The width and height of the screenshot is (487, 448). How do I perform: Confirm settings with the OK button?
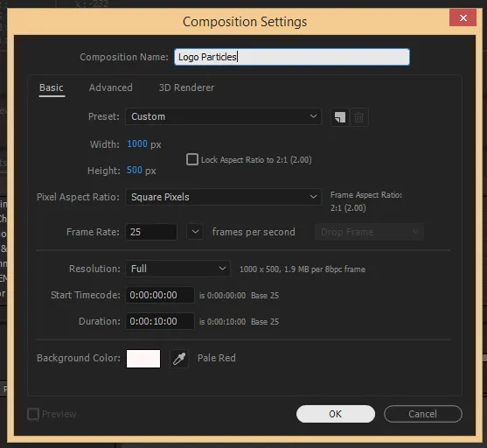click(336, 414)
